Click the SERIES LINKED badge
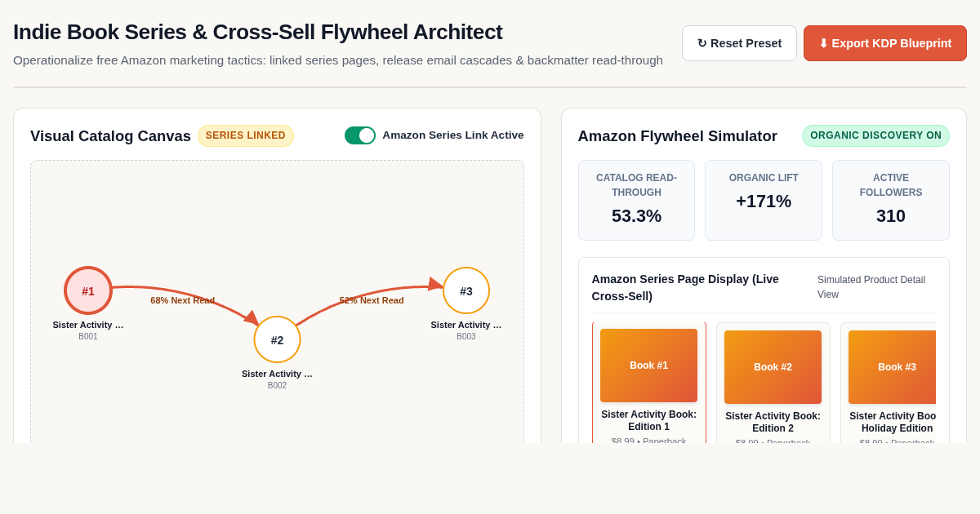The width and height of the screenshot is (980, 514). pyautogui.click(x=246, y=135)
